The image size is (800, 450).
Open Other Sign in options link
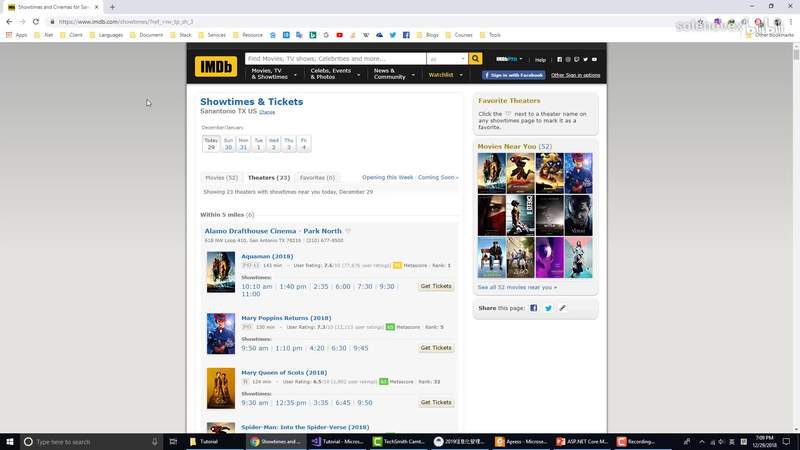[x=576, y=75]
